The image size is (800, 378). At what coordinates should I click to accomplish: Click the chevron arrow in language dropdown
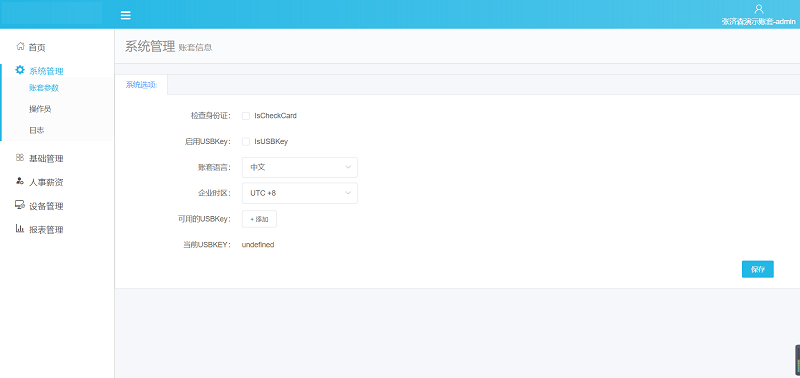348,167
